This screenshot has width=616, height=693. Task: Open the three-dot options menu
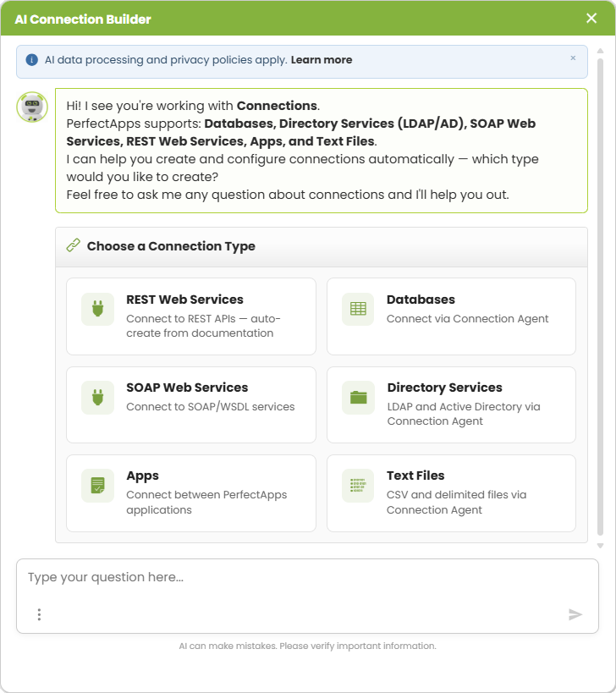(39, 614)
